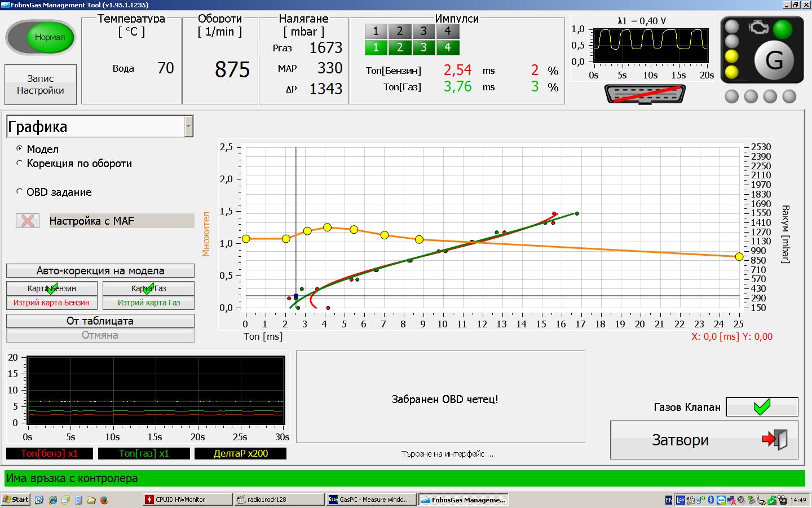Toggle the green Нормал mode switch
The width and height of the screenshot is (812, 508).
coord(41,37)
